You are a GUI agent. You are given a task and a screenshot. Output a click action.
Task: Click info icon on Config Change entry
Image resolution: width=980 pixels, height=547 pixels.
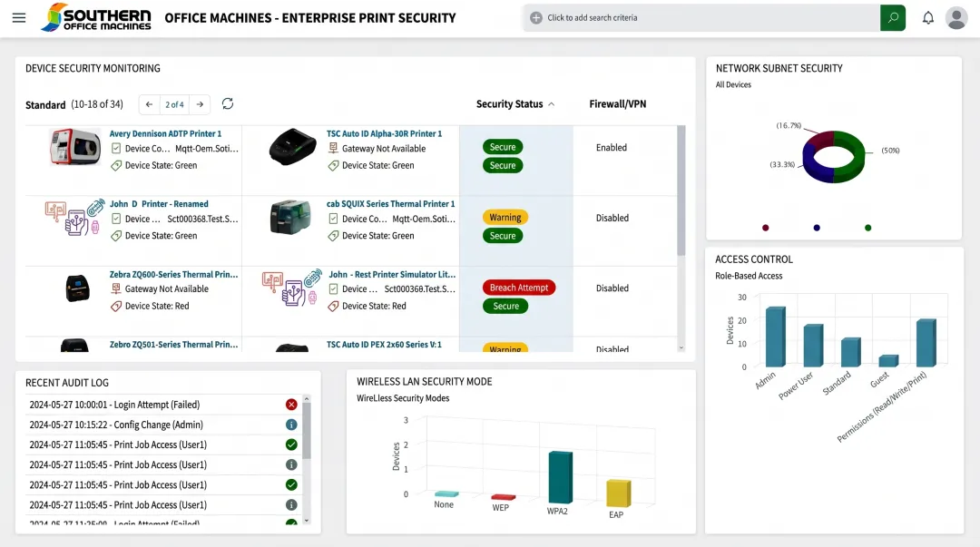pos(291,425)
